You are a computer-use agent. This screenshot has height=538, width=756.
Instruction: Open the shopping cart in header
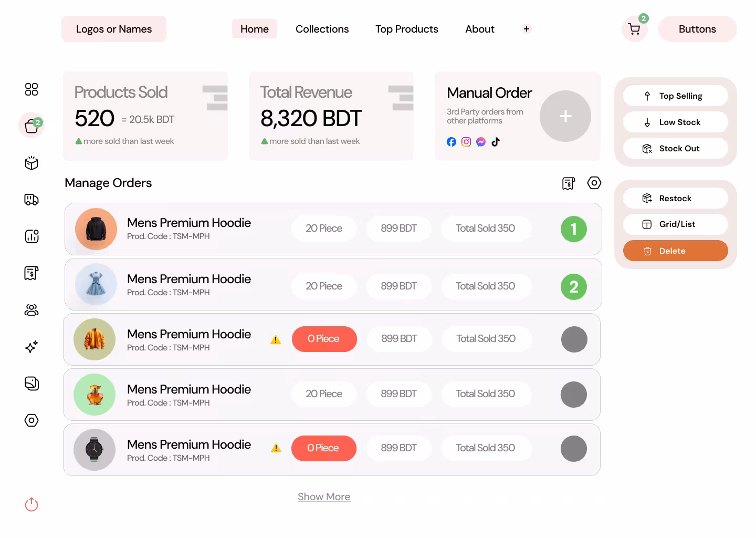[634, 29]
